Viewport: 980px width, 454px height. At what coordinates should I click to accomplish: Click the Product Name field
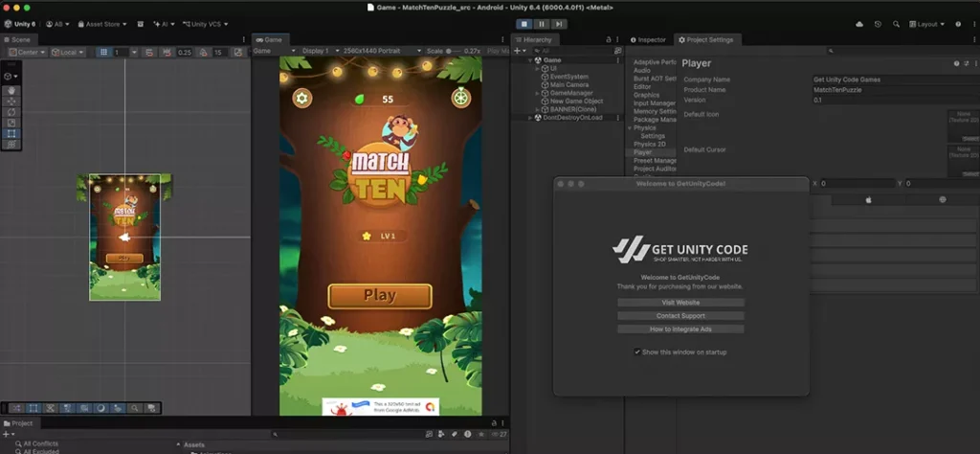896,89
